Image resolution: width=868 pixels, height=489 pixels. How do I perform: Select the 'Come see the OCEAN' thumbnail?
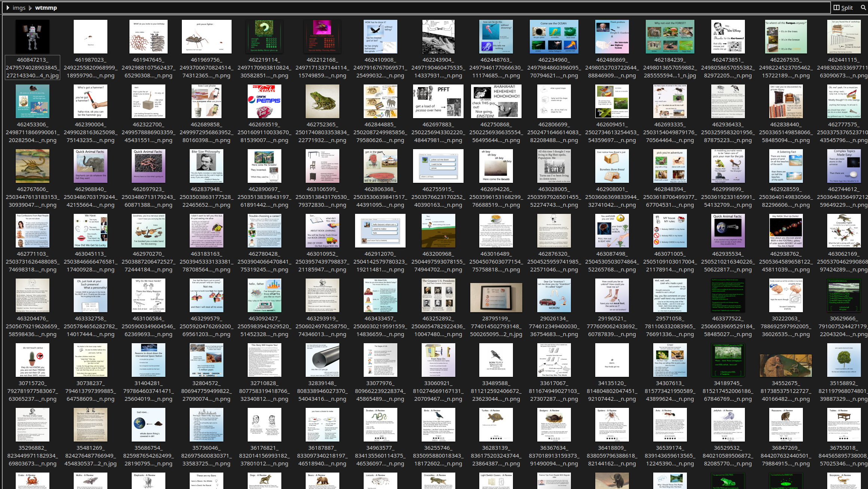(x=554, y=37)
